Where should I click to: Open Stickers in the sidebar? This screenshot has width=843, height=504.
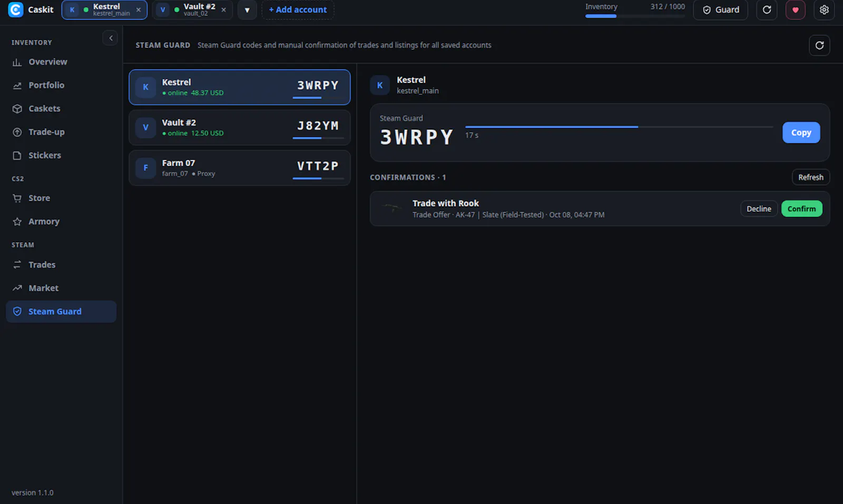click(x=61, y=155)
